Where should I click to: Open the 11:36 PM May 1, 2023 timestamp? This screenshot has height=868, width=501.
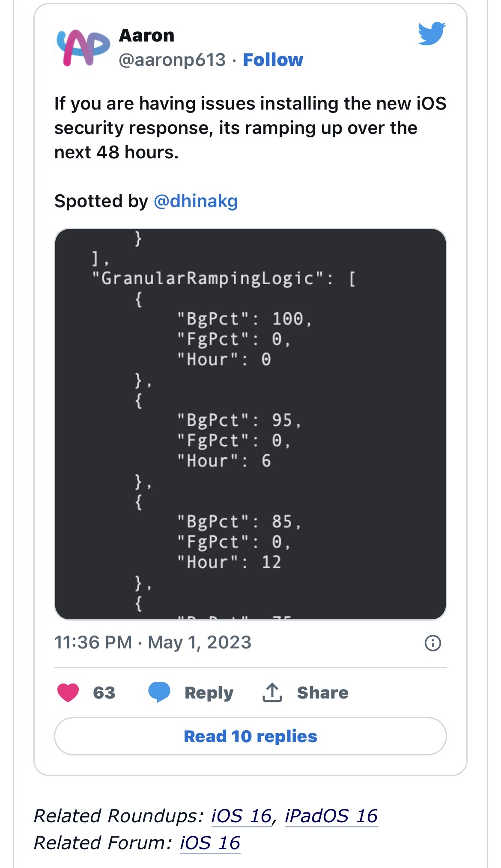point(153,642)
